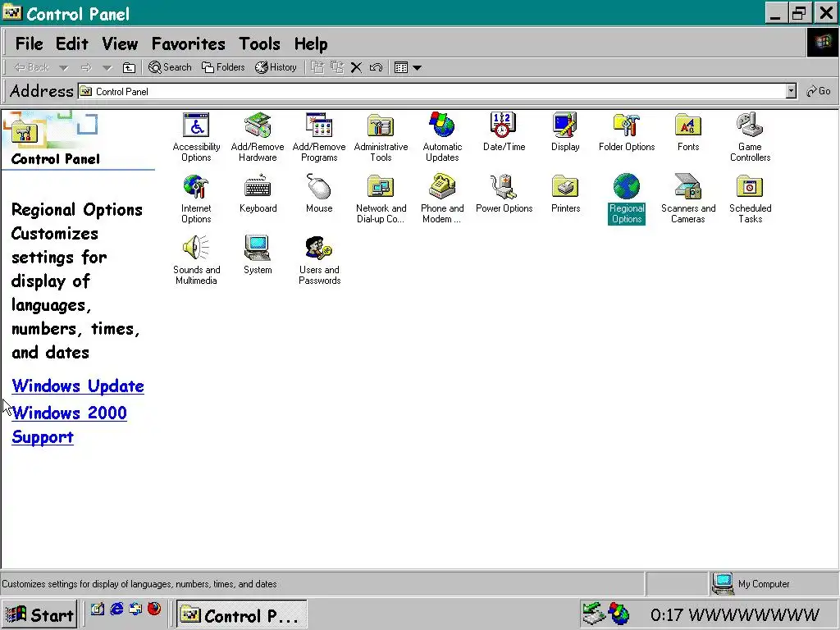Toggle the Folders pane button

223,67
